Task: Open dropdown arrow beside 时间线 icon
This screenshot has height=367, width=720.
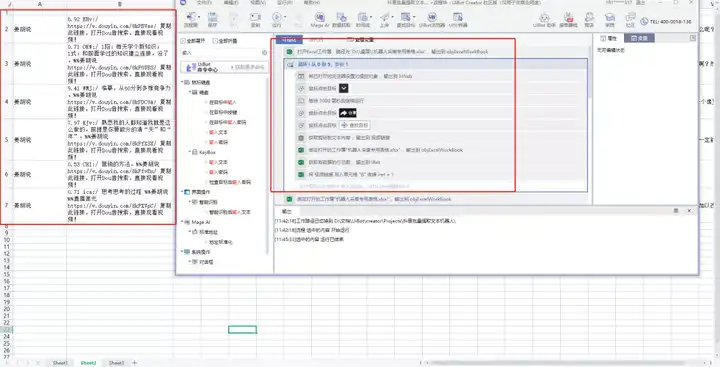Action: [370, 17]
